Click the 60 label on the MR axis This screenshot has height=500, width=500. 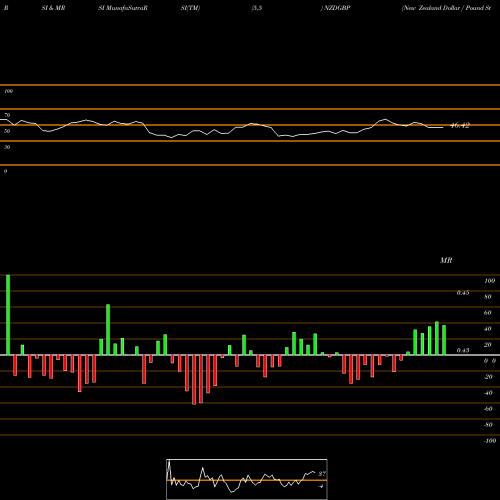[488, 313]
